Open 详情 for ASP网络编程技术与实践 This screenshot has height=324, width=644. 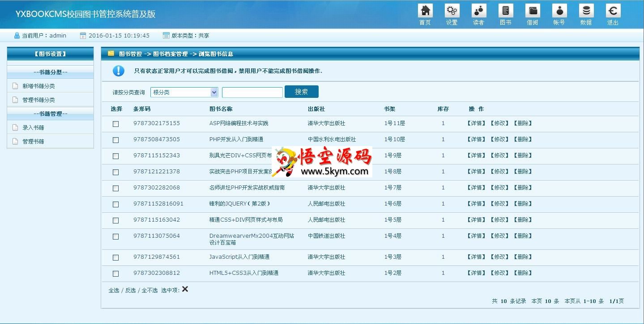pos(476,123)
